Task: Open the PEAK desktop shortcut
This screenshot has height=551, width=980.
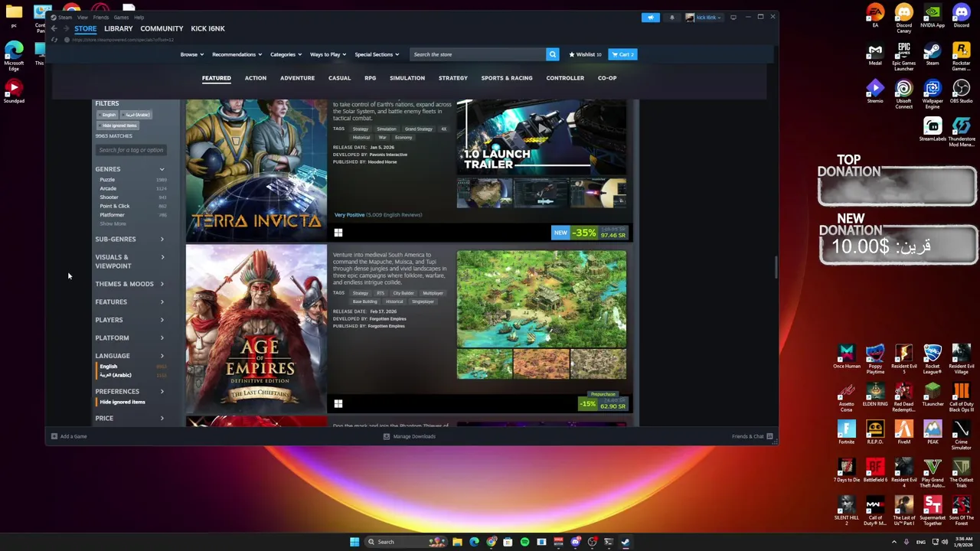Action: [x=933, y=433]
